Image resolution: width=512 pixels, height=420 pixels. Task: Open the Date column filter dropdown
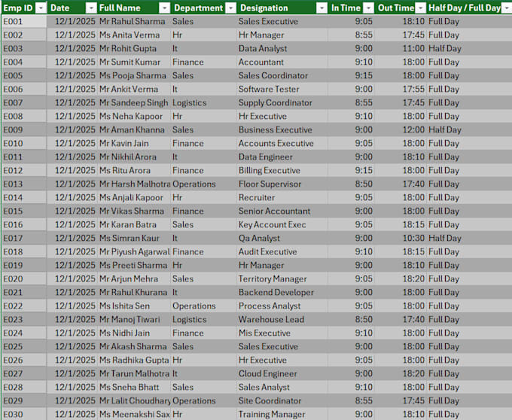91,8
